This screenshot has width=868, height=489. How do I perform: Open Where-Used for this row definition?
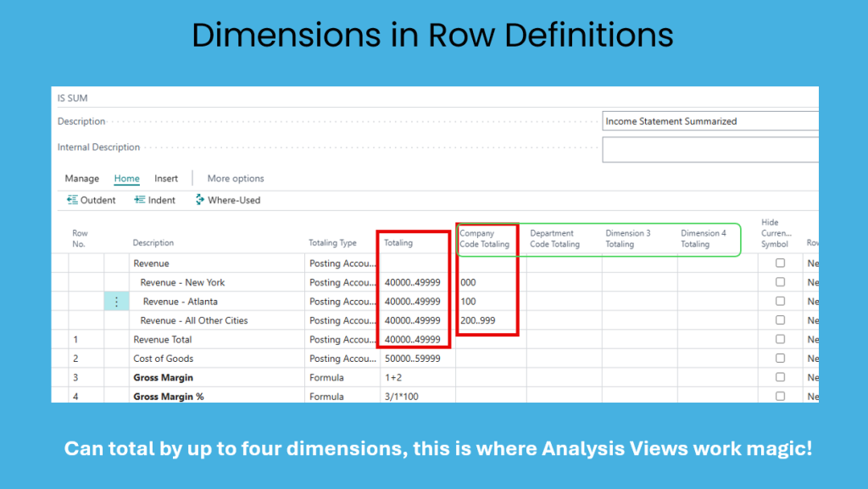pos(227,200)
